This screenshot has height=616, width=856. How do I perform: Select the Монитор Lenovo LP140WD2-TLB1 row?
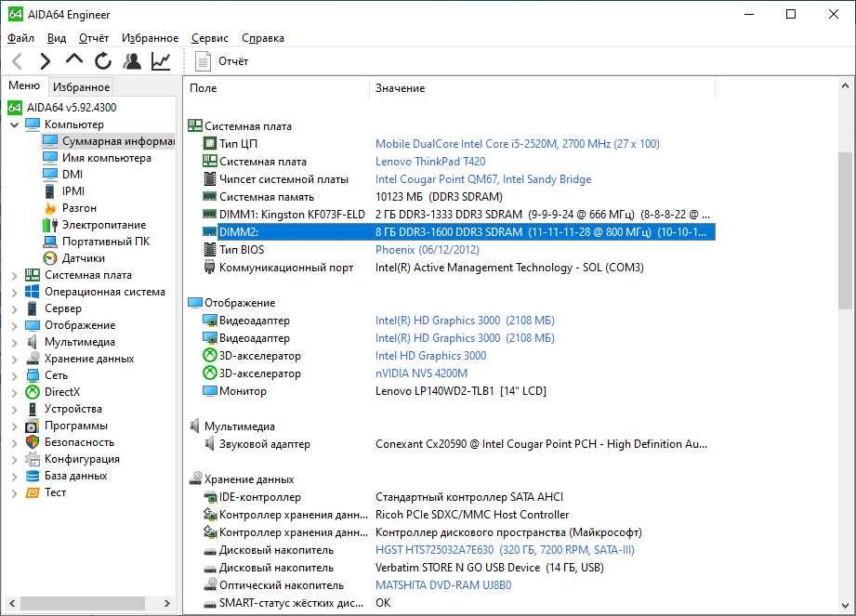tap(458, 391)
